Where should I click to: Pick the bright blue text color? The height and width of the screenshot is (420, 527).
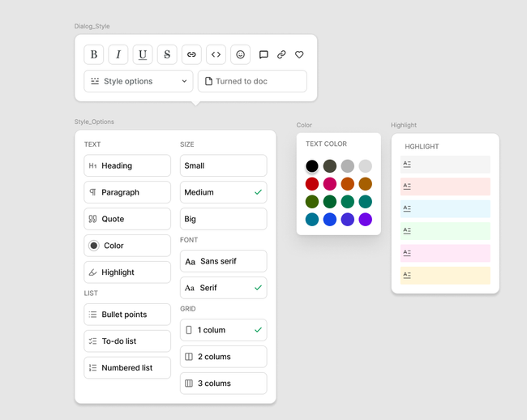pos(330,220)
